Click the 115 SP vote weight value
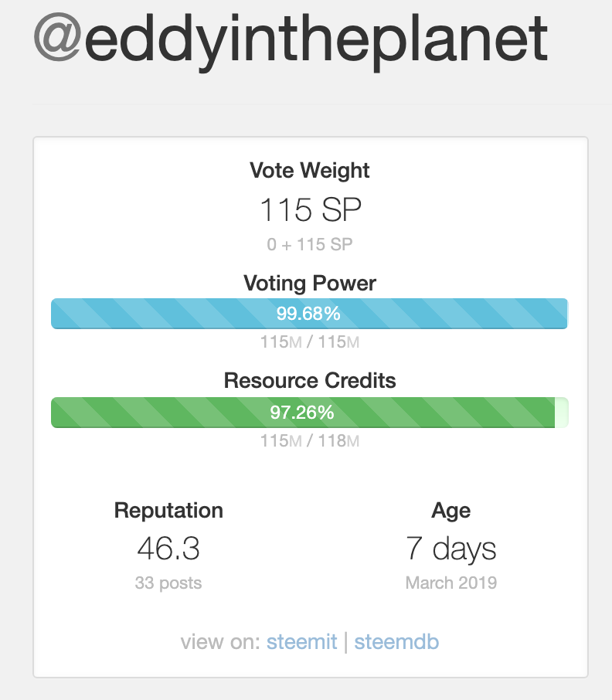Screen dimensions: 612x700 click(x=310, y=210)
